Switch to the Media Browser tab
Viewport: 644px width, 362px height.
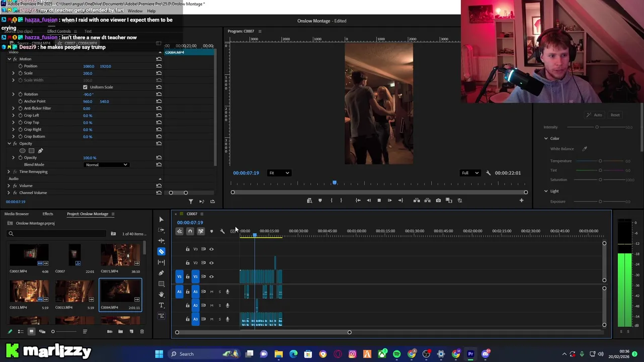17,214
